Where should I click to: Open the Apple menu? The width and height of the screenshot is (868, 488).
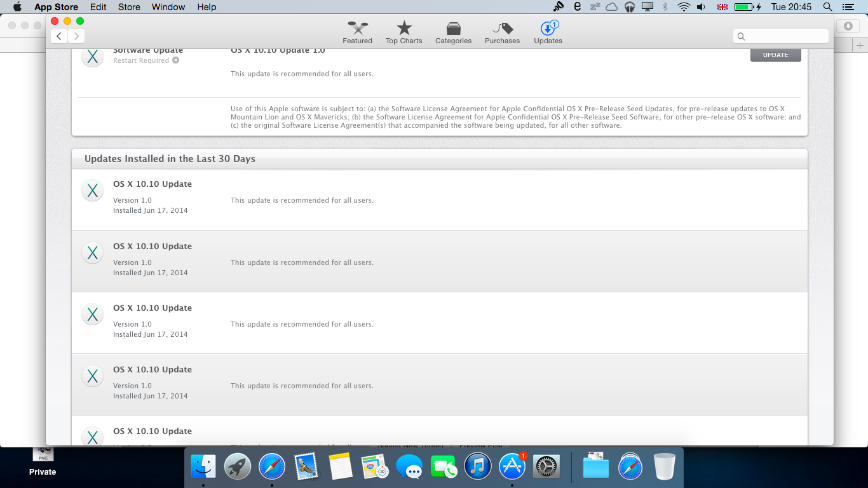[17, 7]
